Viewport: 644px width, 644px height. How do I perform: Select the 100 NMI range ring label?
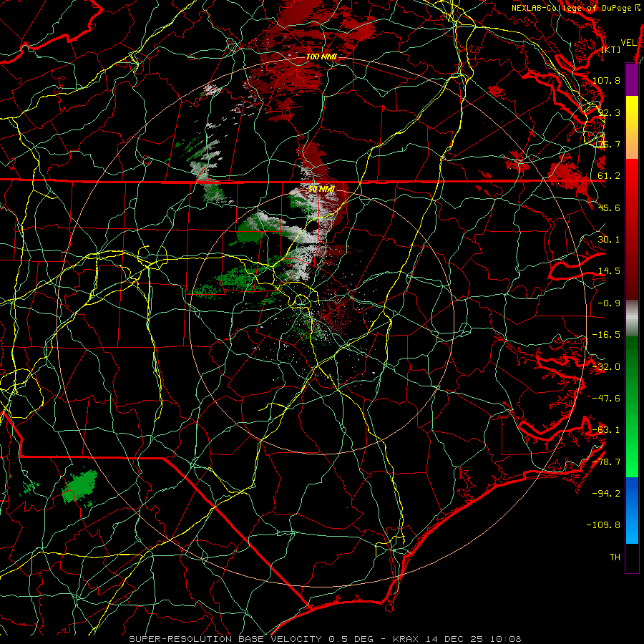click(321, 57)
